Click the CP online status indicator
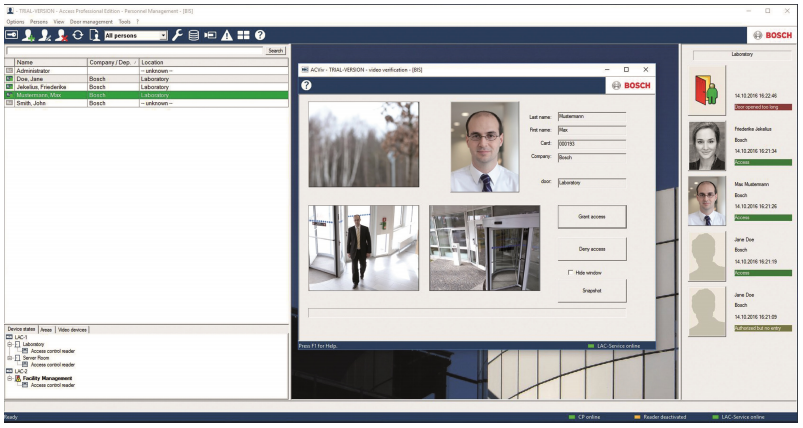 584,417
